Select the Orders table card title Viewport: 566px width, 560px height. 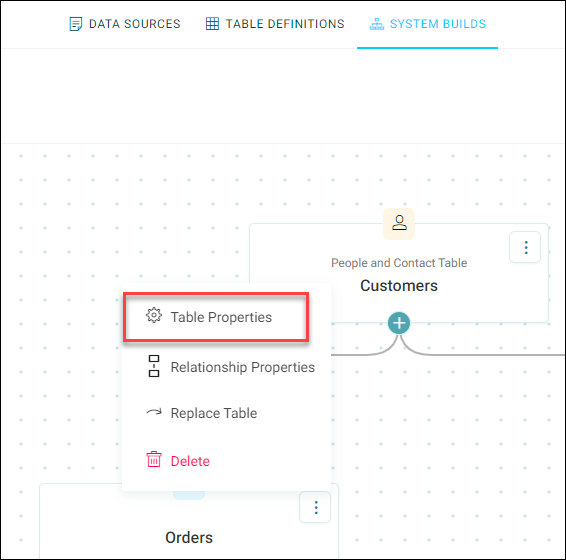(189, 538)
